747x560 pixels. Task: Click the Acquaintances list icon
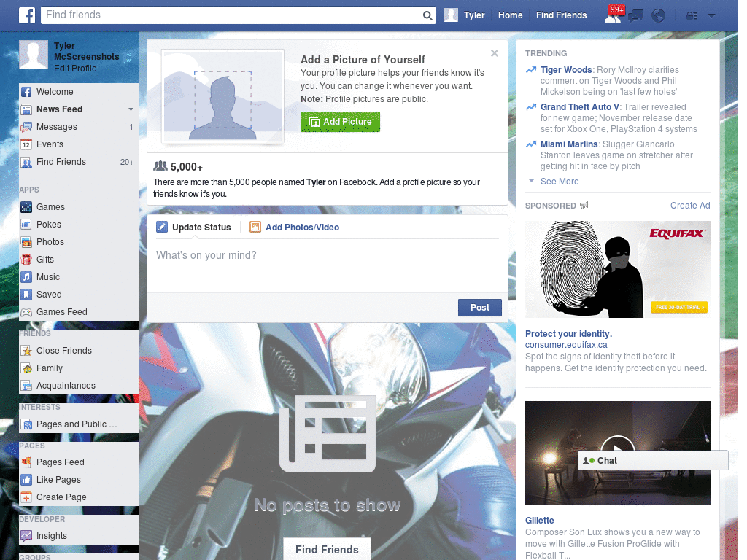pyautogui.click(x=26, y=386)
